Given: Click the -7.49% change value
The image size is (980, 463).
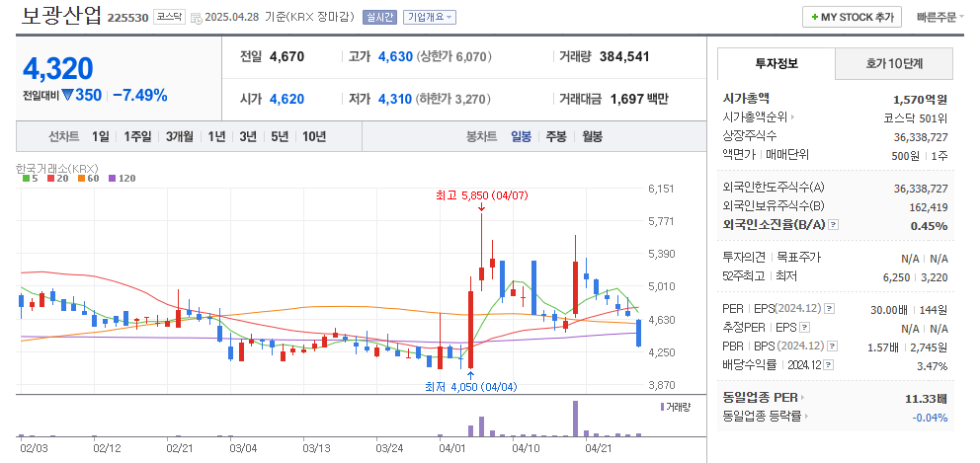Looking at the screenshot, I should point(140,96).
